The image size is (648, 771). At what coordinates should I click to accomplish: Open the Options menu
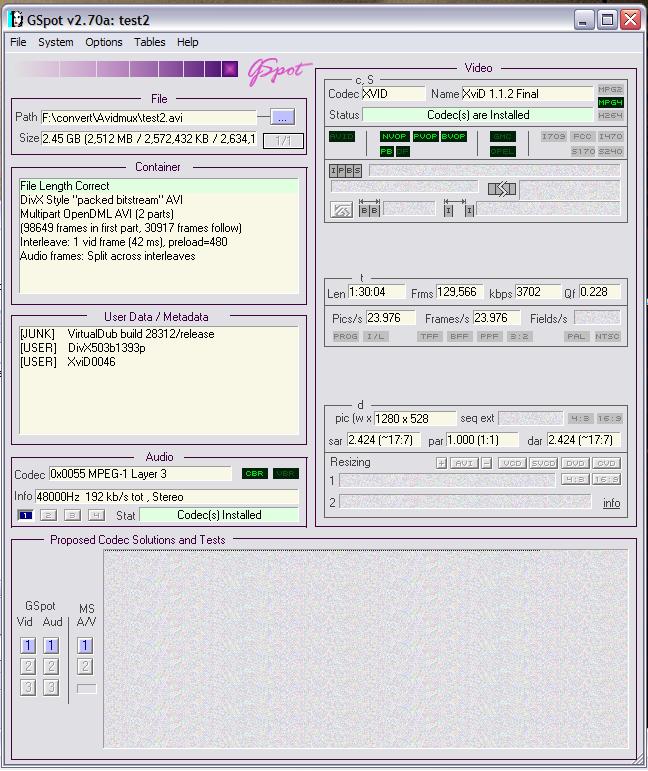104,42
